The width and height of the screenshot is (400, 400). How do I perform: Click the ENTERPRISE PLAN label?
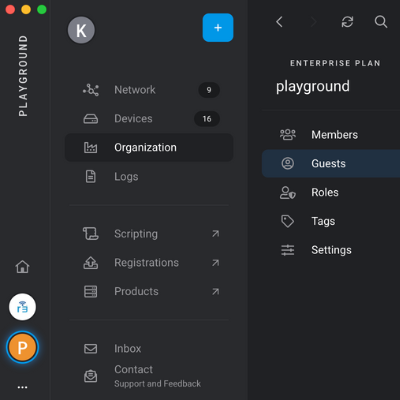tap(335, 63)
